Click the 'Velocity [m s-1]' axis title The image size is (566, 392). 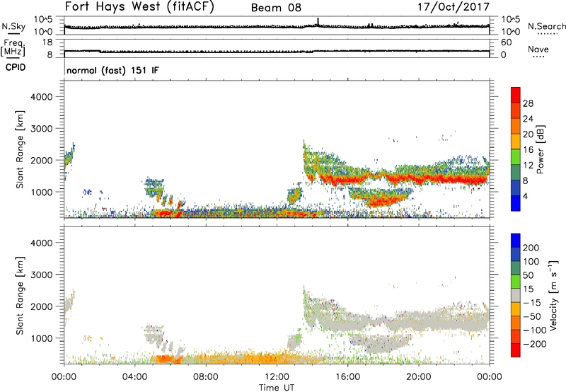click(553, 295)
